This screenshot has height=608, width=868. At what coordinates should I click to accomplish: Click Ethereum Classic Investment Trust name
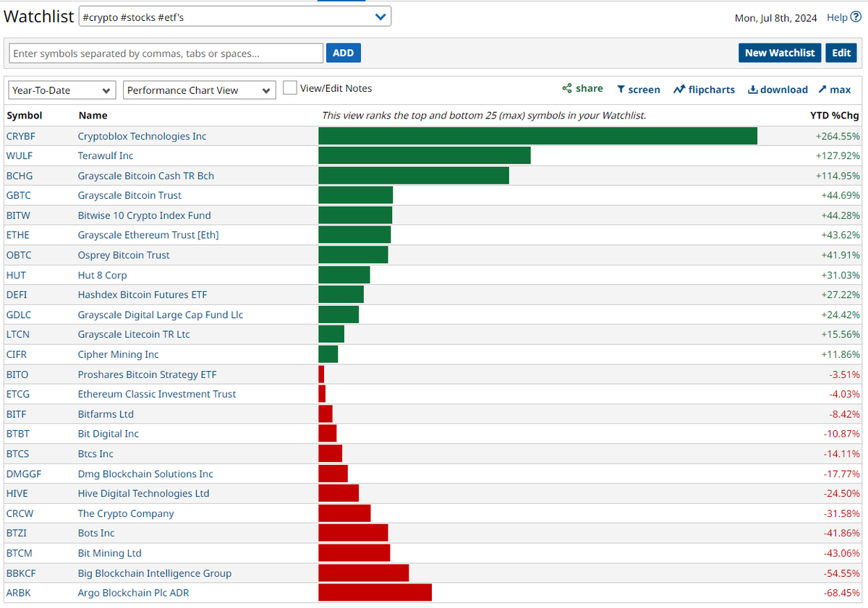point(157,394)
